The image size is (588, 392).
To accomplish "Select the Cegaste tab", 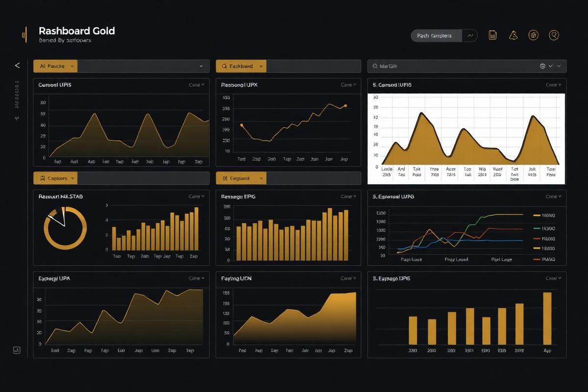I will pos(241,178).
